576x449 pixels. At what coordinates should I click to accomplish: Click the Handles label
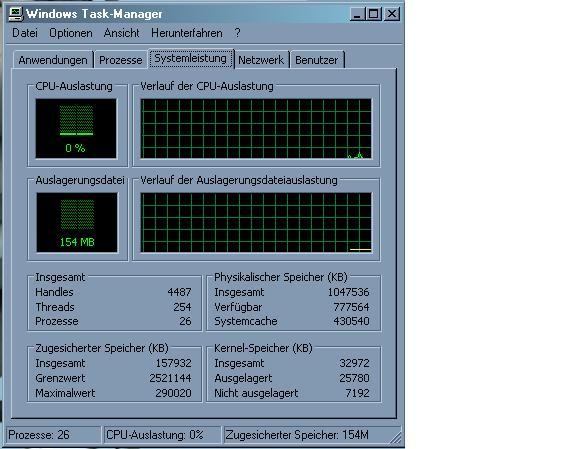[x=54, y=292]
